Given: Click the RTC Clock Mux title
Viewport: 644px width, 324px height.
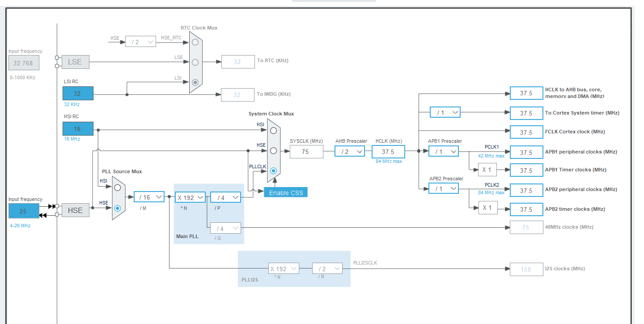Looking at the screenshot, I should tap(199, 28).
